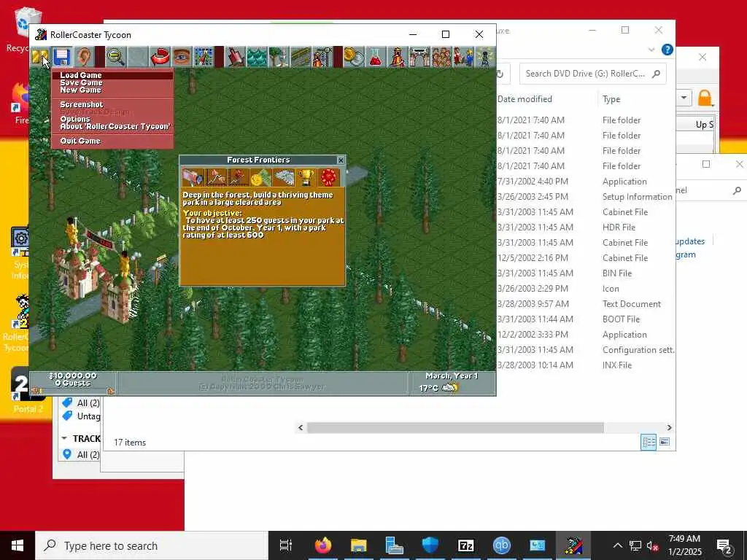
Task: Sort by Type column header
Action: tap(611, 99)
